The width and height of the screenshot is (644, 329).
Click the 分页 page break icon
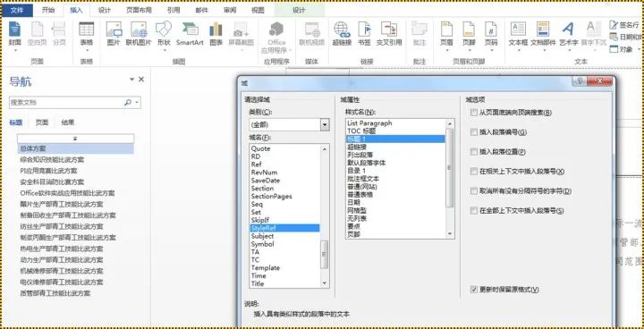pyautogui.click(x=59, y=30)
